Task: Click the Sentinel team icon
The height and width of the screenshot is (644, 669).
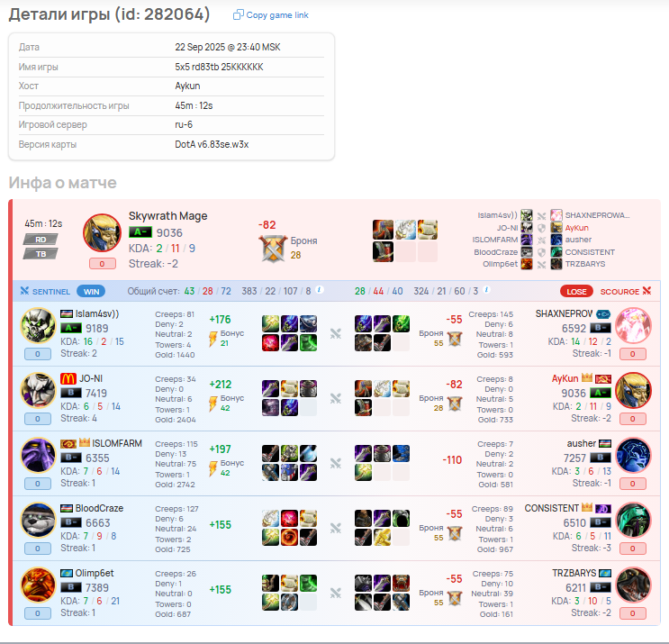Action: [24, 291]
